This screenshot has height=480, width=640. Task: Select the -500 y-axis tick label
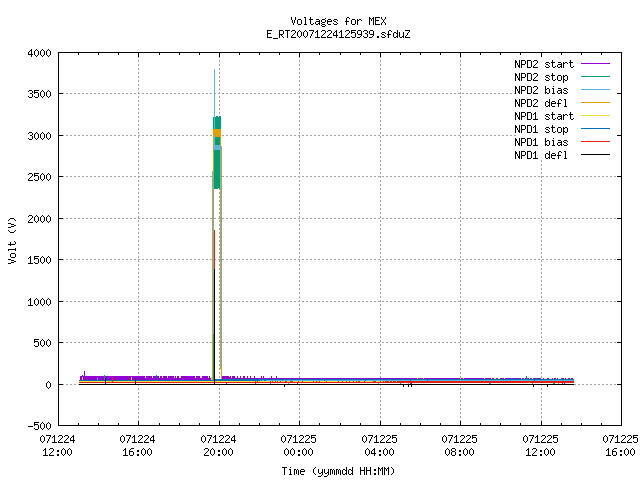pyautogui.click(x=39, y=426)
